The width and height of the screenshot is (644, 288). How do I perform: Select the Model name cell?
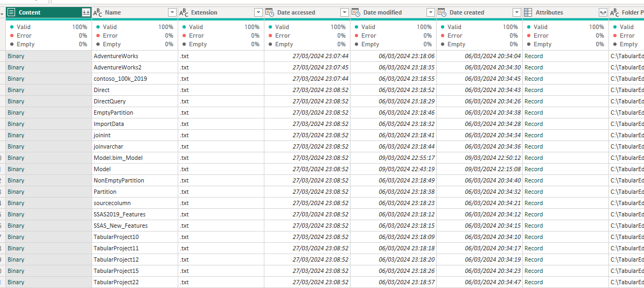point(135,169)
